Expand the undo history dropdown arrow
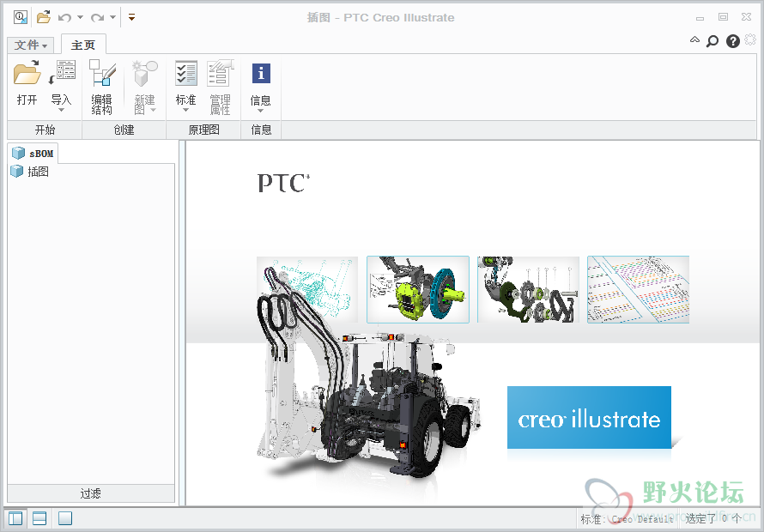Screen dimensions: 764x532 (80, 17)
